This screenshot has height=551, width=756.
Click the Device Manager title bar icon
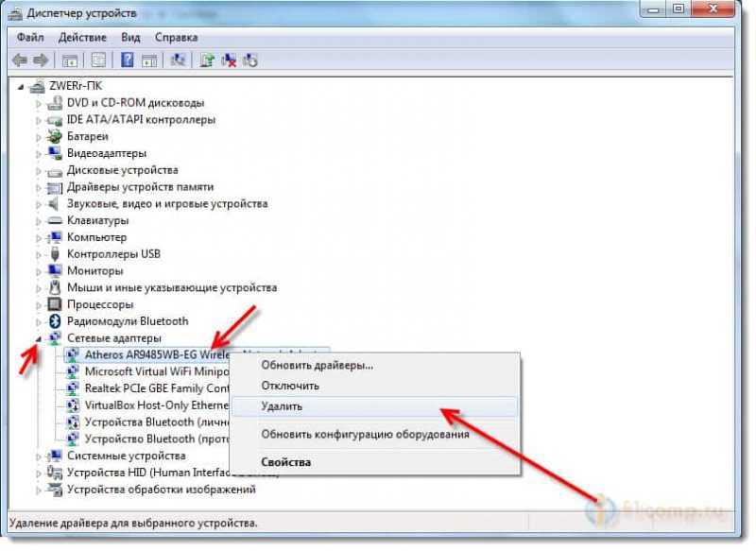(x=15, y=13)
